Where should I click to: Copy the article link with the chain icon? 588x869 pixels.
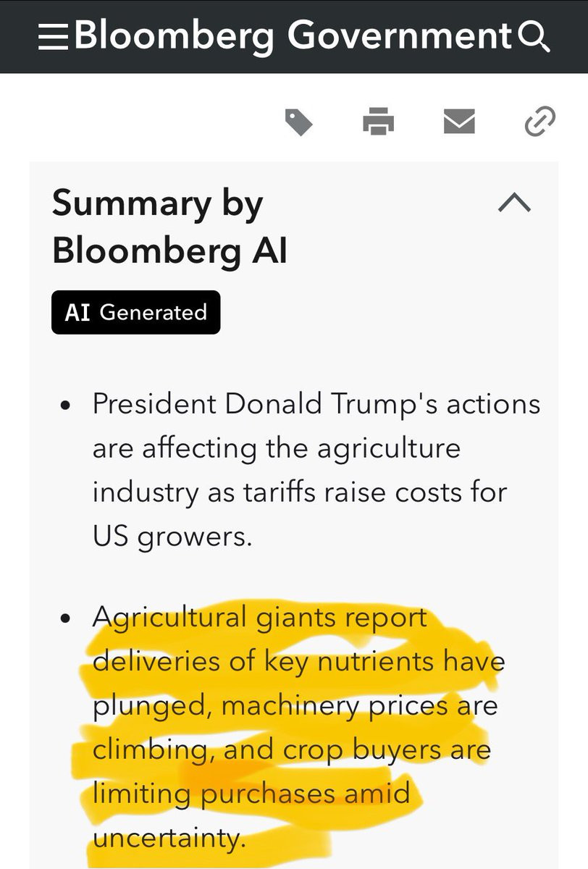(x=539, y=121)
